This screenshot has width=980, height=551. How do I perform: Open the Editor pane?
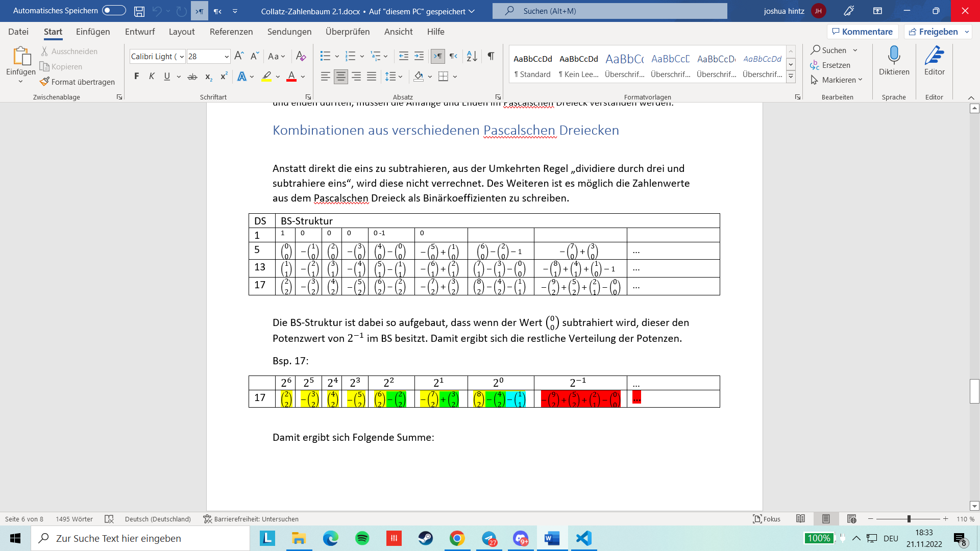pyautogui.click(x=934, y=60)
